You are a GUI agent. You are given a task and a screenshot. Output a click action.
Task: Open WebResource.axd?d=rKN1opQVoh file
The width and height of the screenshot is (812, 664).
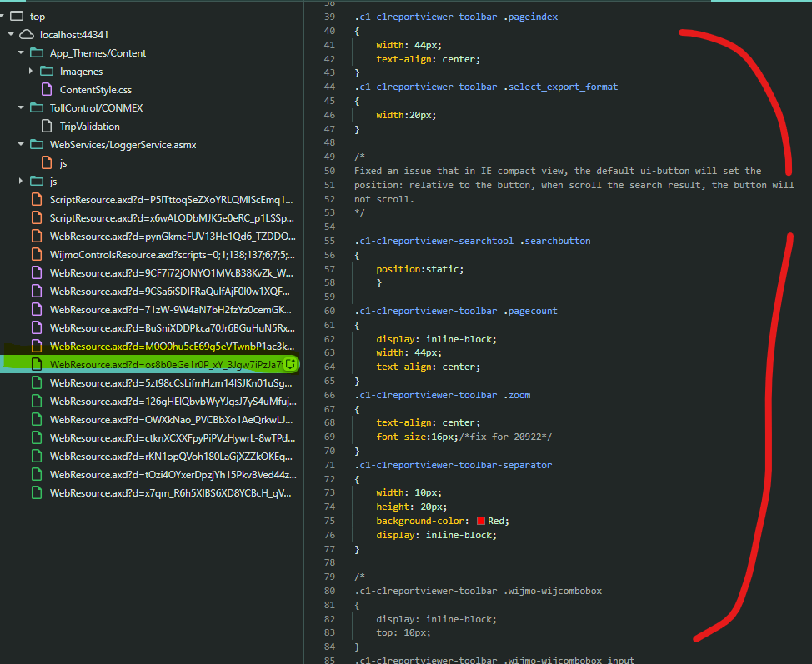click(171, 456)
